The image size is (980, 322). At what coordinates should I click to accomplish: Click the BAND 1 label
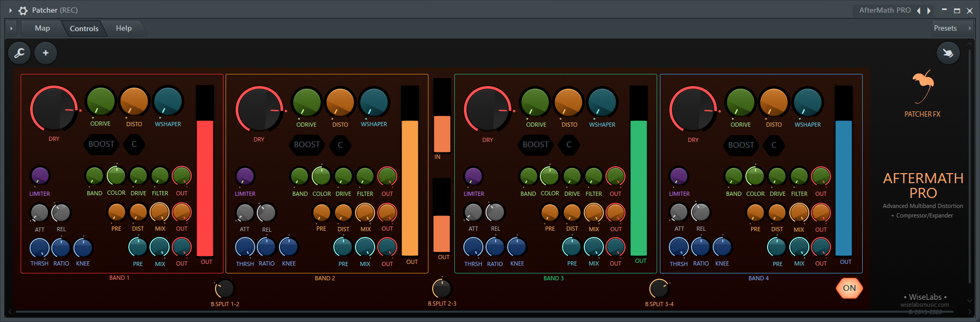pyautogui.click(x=119, y=278)
